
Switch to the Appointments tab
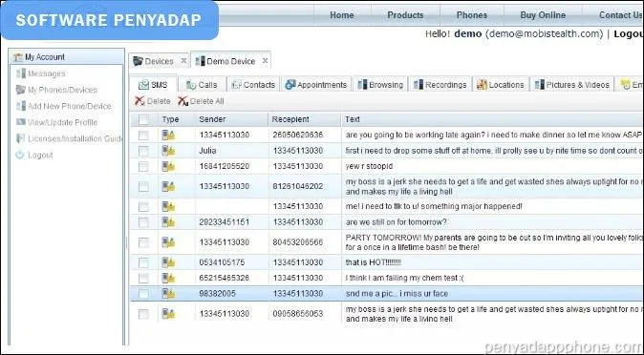(x=316, y=85)
